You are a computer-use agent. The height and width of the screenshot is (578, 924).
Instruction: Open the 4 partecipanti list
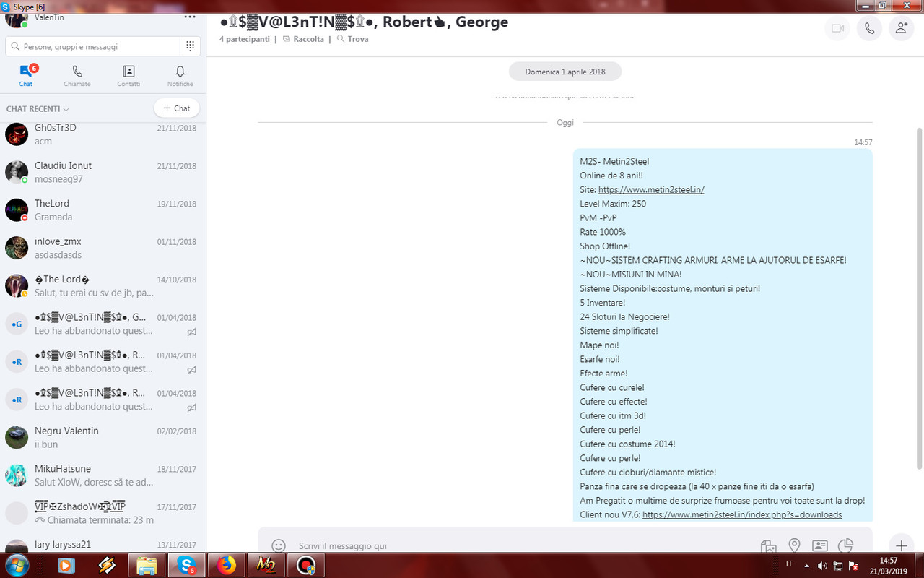pyautogui.click(x=244, y=39)
